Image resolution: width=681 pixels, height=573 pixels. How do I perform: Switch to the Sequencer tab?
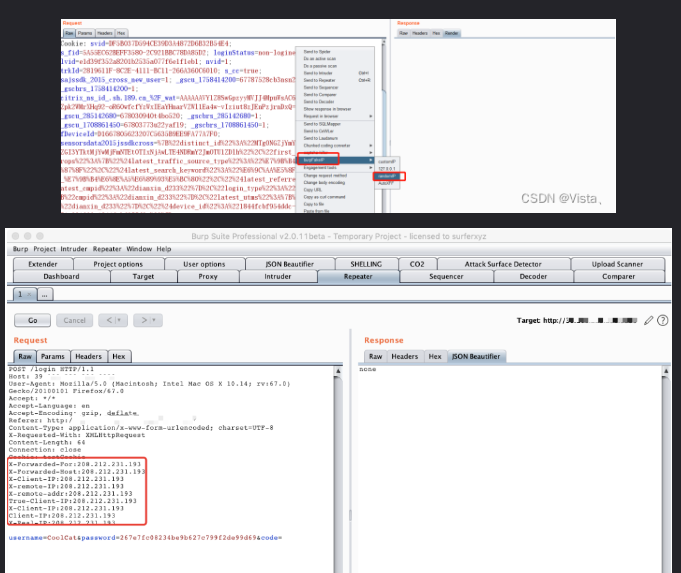[x=446, y=276]
